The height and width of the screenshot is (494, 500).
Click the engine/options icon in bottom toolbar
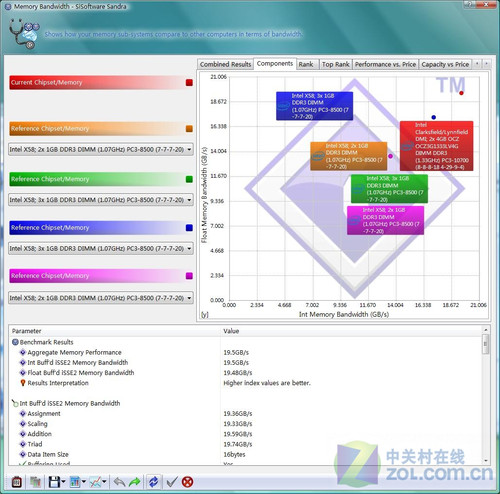click(x=17, y=482)
